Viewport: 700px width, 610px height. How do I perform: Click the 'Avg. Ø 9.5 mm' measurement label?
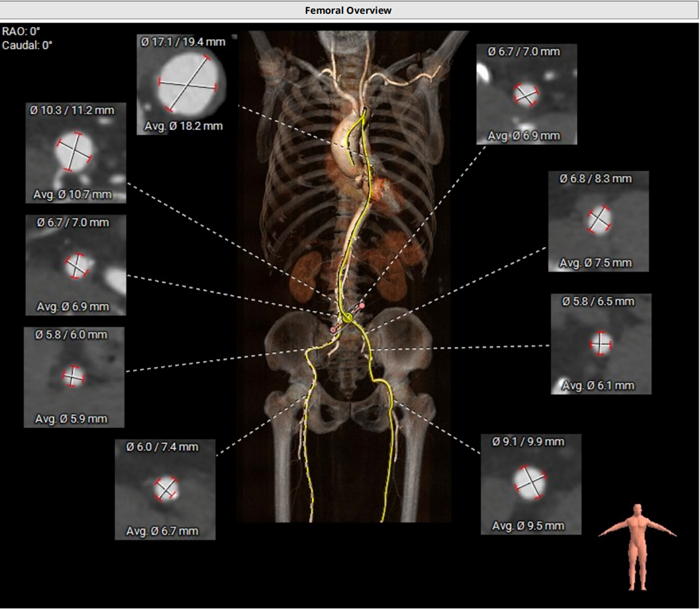pyautogui.click(x=528, y=525)
